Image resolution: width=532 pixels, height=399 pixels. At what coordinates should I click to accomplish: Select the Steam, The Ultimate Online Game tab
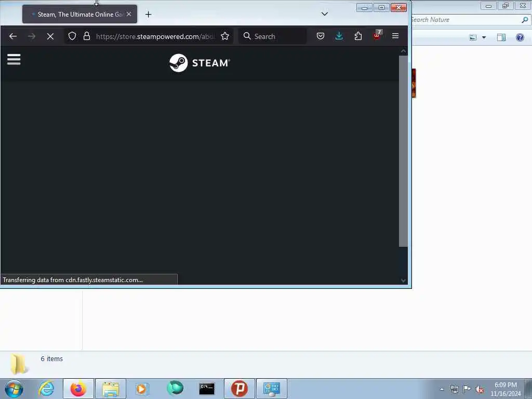(x=79, y=14)
